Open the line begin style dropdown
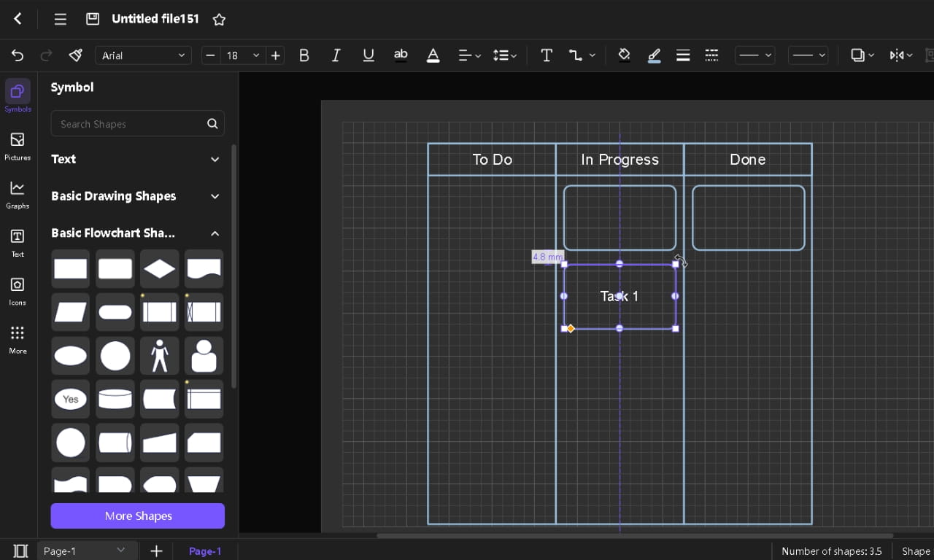Viewport: 934px width, 560px height. click(754, 55)
